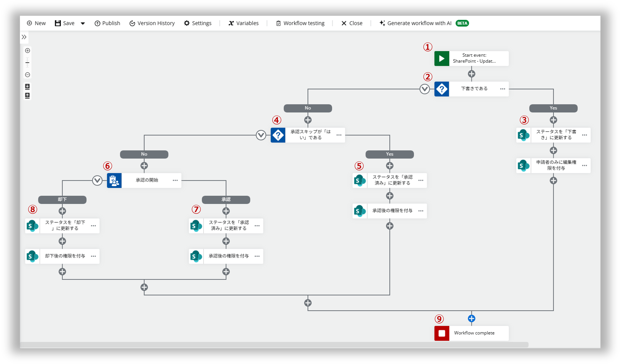Click the export workflow download icon
620x364 pixels.
[x=28, y=87]
